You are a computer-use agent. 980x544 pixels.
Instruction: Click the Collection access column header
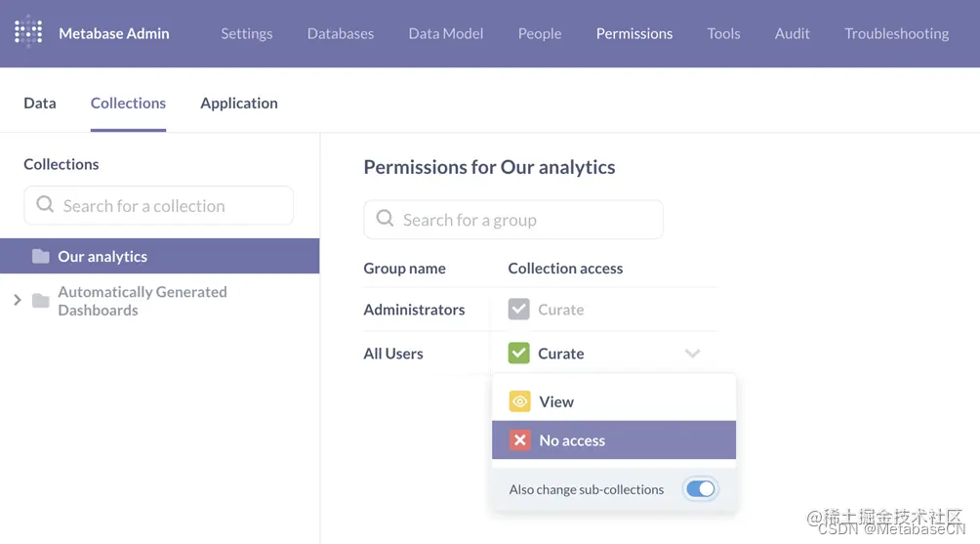coord(565,269)
